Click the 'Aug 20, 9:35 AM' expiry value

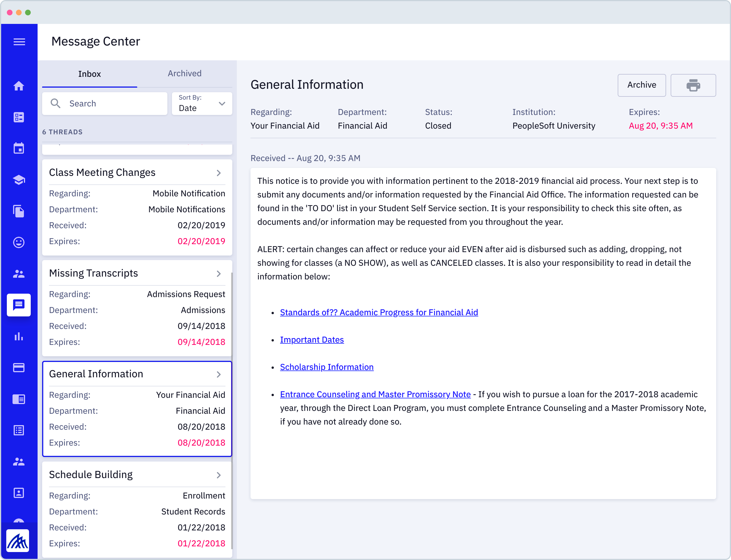click(x=661, y=126)
